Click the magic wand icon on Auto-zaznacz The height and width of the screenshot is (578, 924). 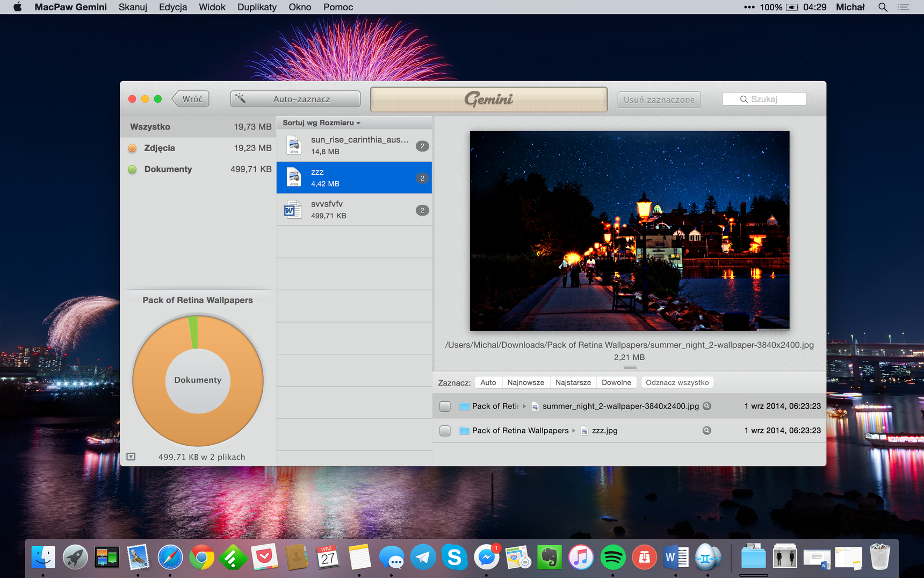[x=240, y=98]
